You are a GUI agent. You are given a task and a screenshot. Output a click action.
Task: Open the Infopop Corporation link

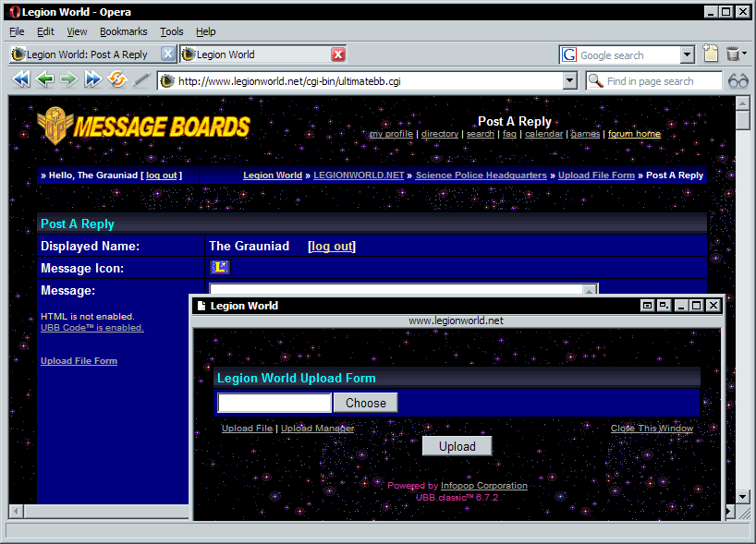(x=483, y=486)
